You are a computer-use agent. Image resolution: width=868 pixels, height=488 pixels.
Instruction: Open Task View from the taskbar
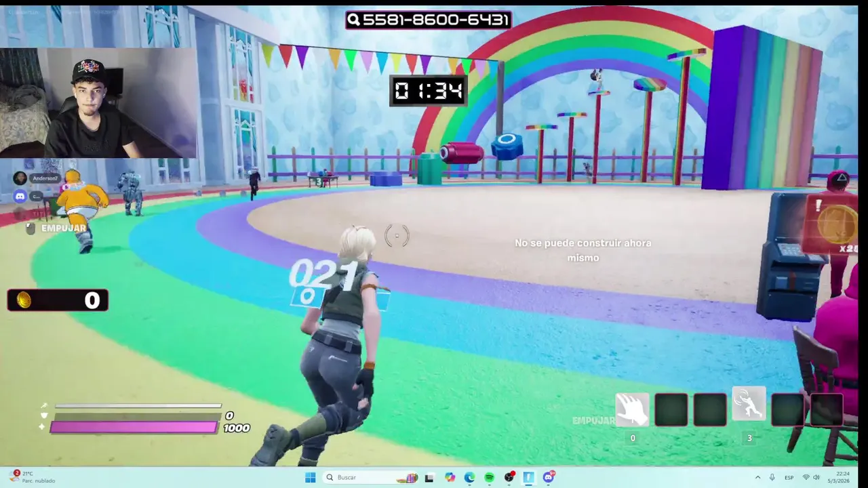(x=429, y=477)
